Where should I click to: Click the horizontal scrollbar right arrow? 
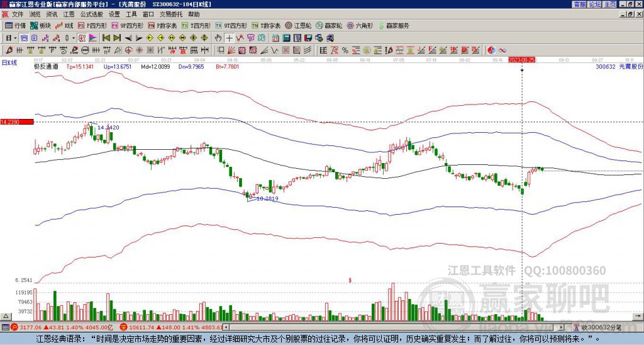[x=562, y=327]
